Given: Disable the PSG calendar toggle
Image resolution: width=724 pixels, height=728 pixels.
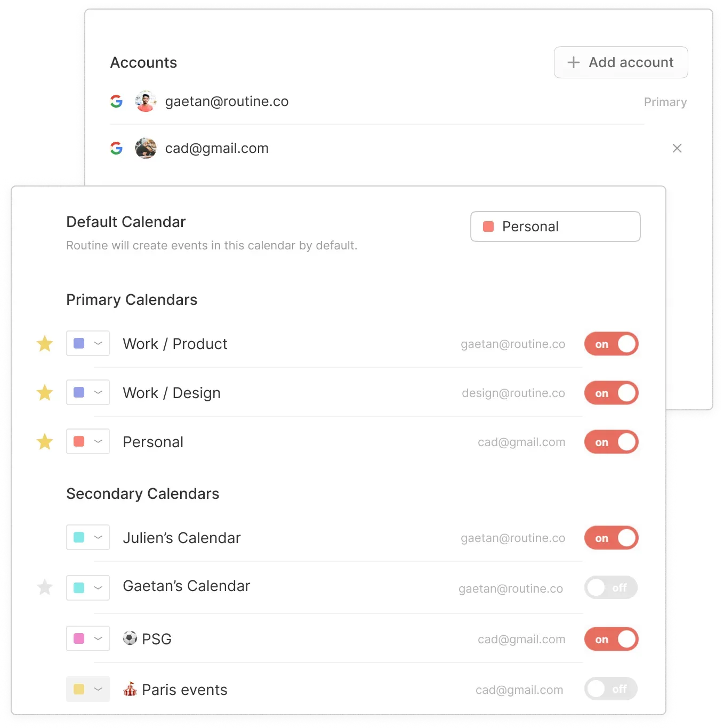Looking at the screenshot, I should 612,639.
